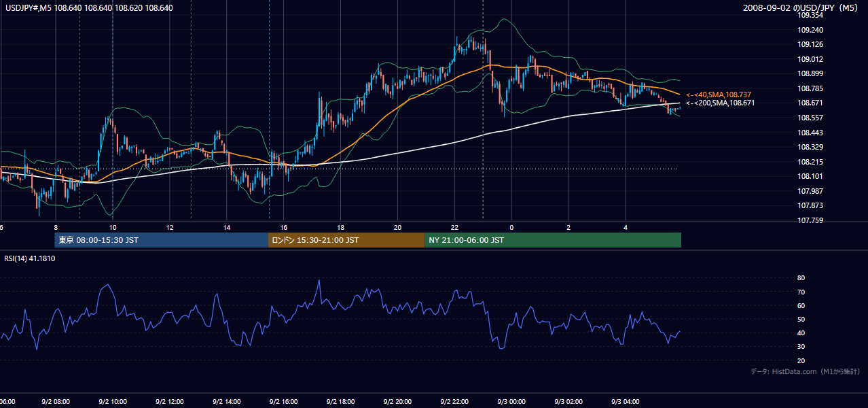This screenshot has width=868, height=408.
Task: Click the 9/2 12:00 time axis label
Action: (x=169, y=402)
